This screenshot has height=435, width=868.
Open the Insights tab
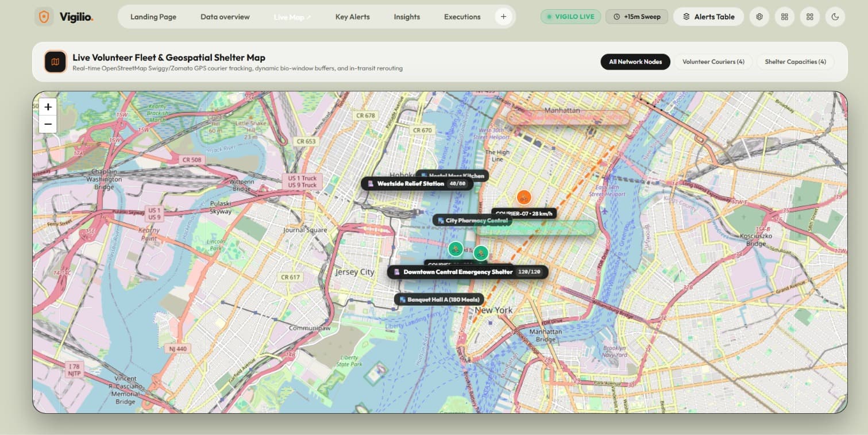pos(407,17)
